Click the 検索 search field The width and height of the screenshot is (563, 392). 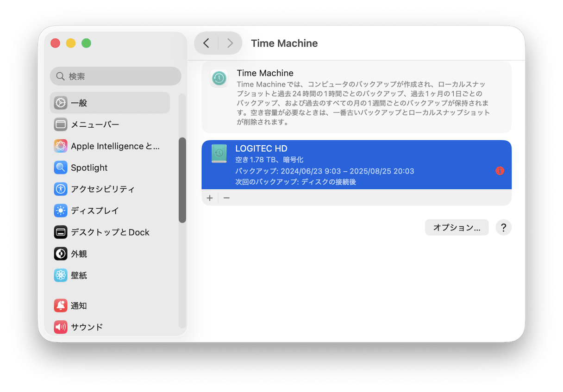[x=115, y=76]
